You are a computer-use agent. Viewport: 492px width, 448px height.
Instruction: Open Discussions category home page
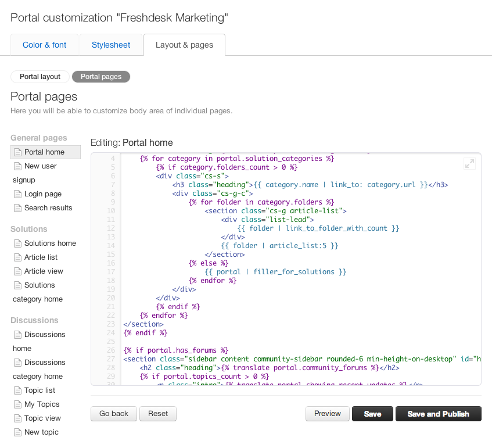point(39,369)
